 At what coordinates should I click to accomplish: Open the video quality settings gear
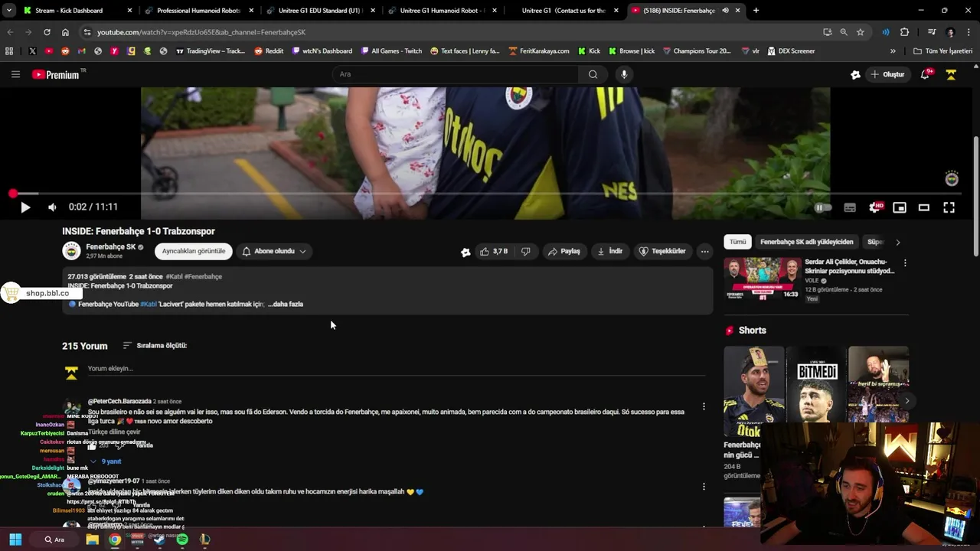point(876,207)
